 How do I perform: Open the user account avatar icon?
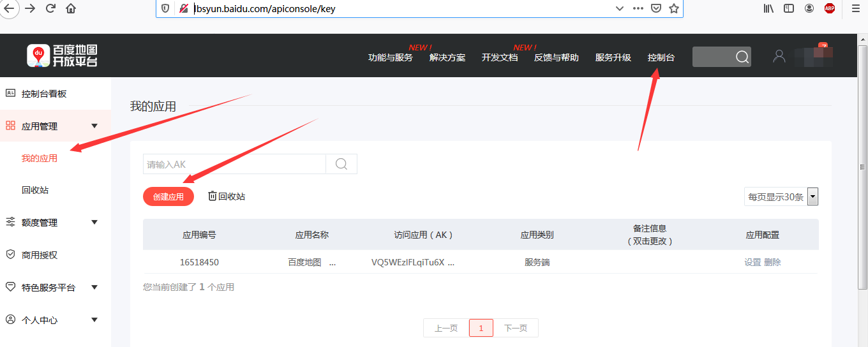click(779, 56)
